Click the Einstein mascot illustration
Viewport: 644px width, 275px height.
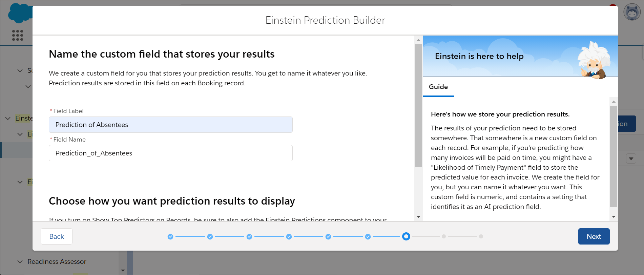594,60
